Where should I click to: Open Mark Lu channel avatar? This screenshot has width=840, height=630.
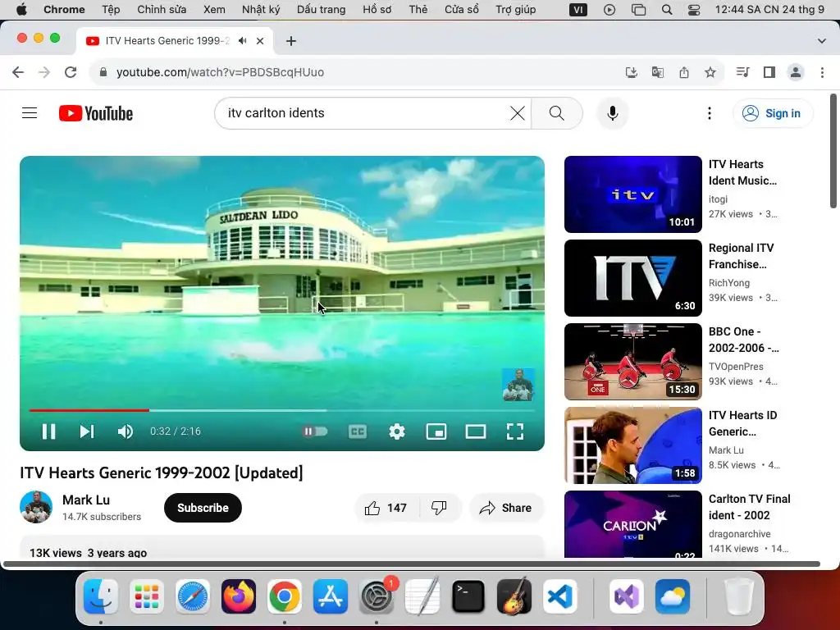(x=36, y=507)
